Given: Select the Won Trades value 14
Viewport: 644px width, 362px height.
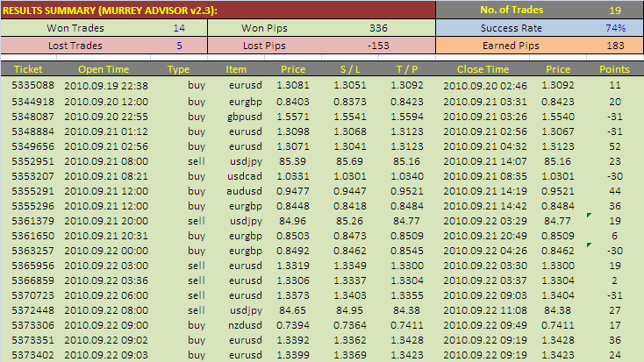Looking at the screenshot, I should (x=179, y=28).
